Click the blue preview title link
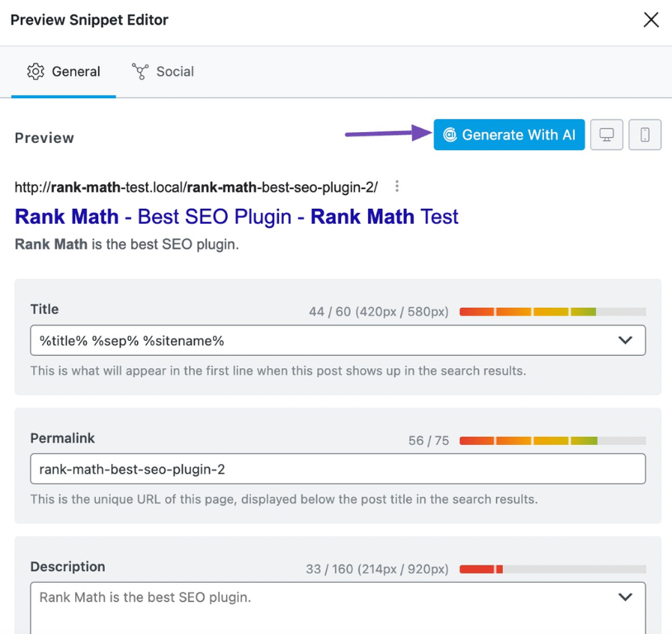The image size is (672, 634). pos(236,217)
